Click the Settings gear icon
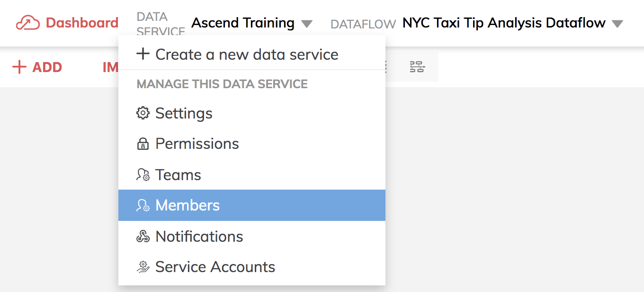Image resolution: width=644 pixels, height=292 pixels. click(143, 113)
